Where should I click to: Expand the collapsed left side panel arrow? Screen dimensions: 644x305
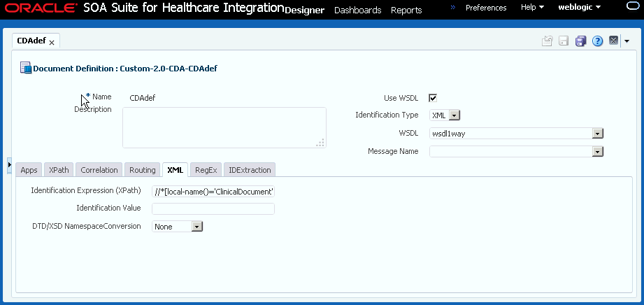tap(10, 164)
